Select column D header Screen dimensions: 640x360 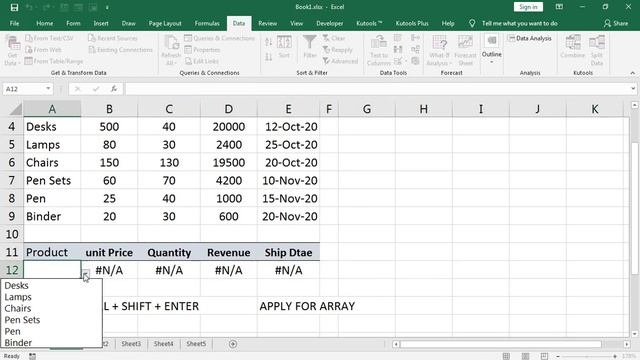point(229,109)
